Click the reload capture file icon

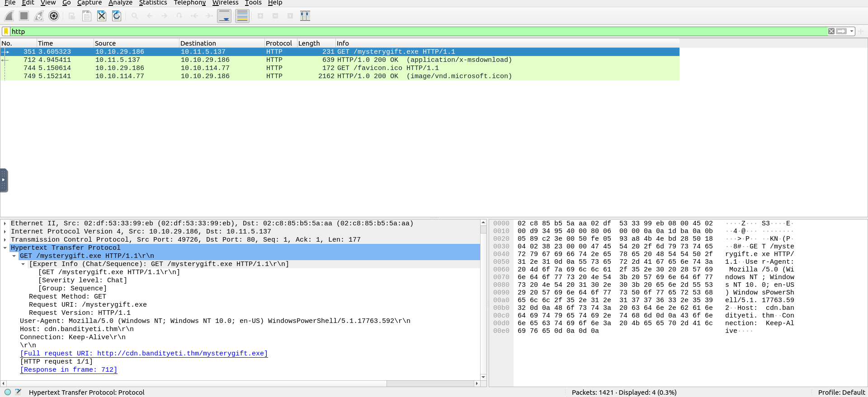[x=117, y=16]
